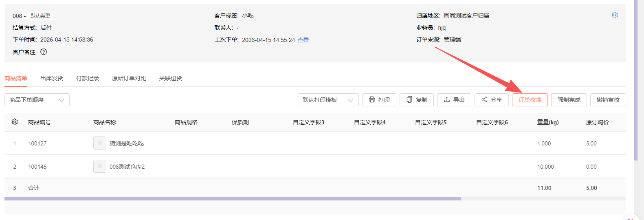Image resolution: width=644 pixels, height=220 pixels.
Task: Click the 合计 total row label
Action: coord(34,188)
